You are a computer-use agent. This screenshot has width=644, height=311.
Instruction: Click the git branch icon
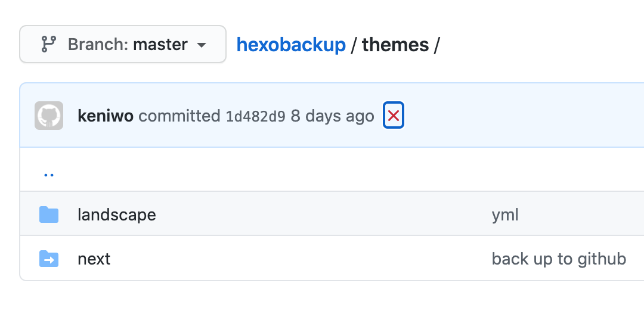48,45
